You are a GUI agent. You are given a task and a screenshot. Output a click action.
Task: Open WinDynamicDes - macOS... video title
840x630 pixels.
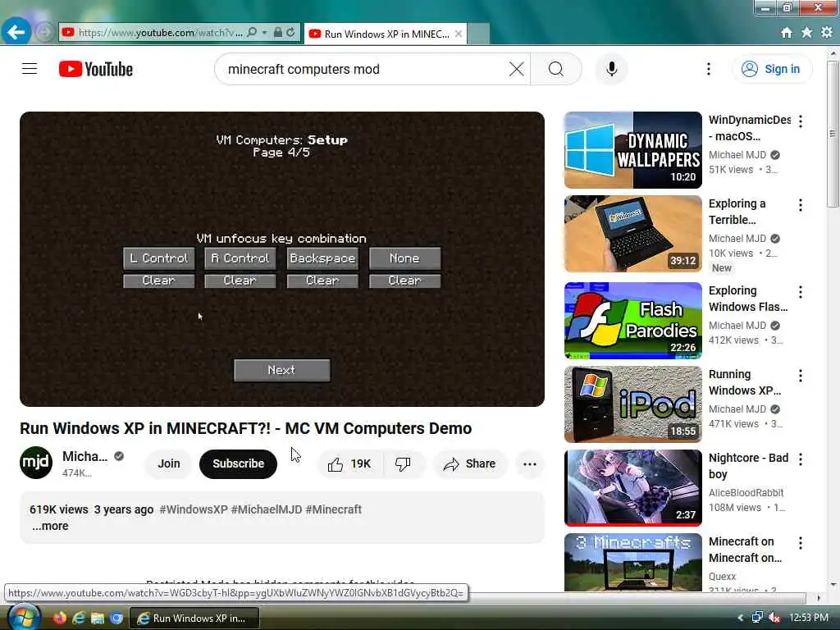pyautogui.click(x=749, y=128)
